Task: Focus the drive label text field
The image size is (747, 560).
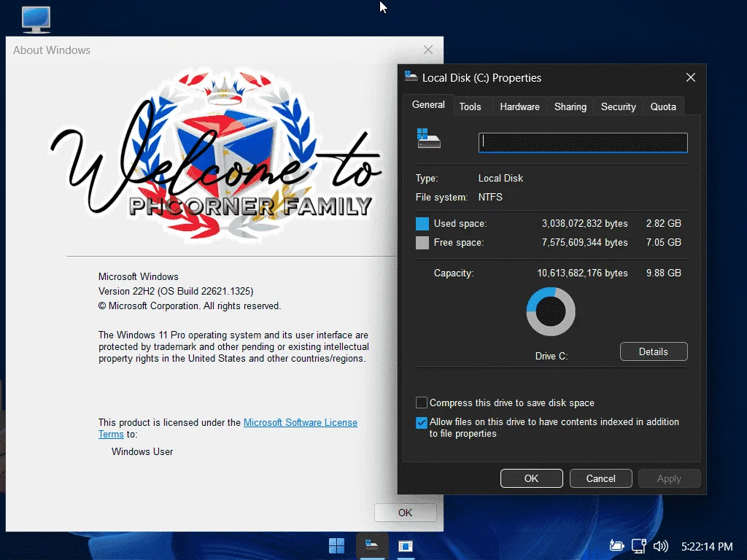Action: pos(583,142)
